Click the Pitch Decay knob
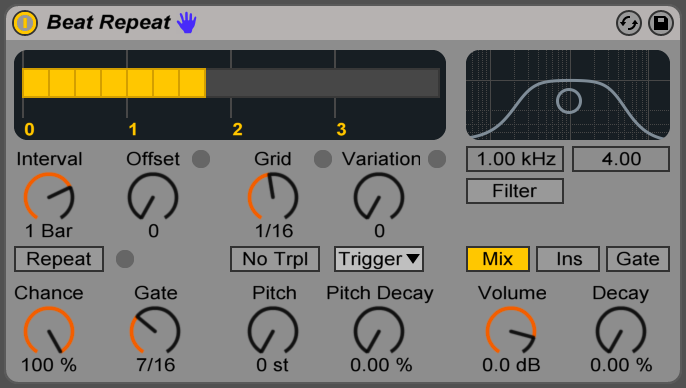The height and width of the screenshot is (388, 686). (379, 330)
